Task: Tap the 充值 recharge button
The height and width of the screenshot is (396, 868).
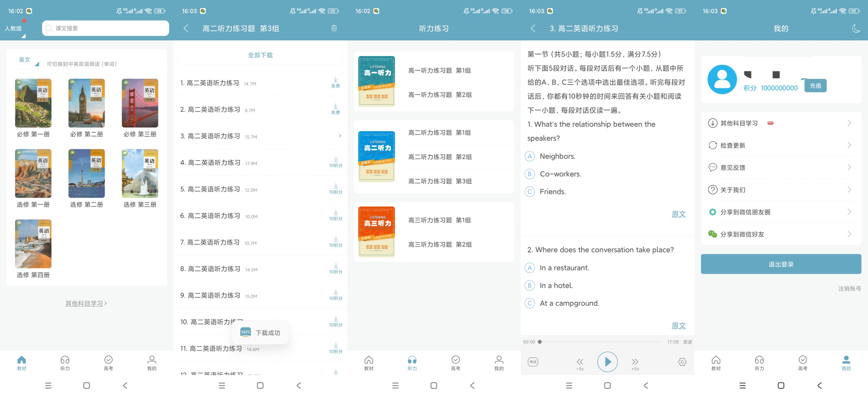Action: point(815,86)
